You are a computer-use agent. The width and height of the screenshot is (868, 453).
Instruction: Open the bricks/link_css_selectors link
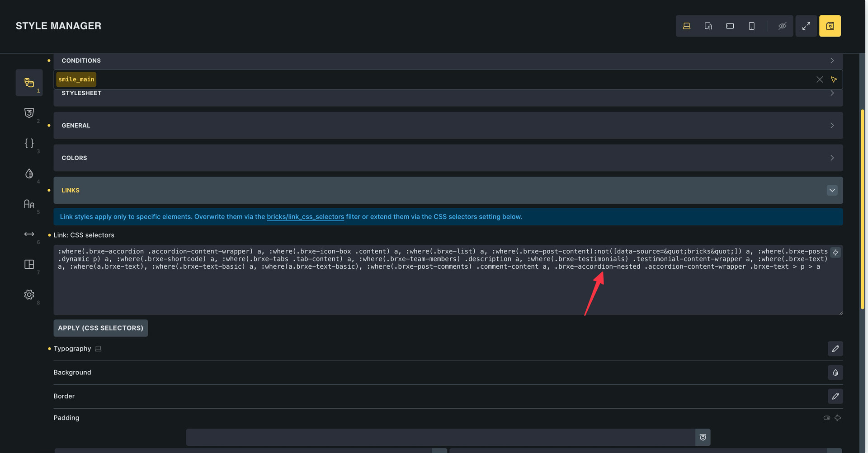click(x=305, y=217)
